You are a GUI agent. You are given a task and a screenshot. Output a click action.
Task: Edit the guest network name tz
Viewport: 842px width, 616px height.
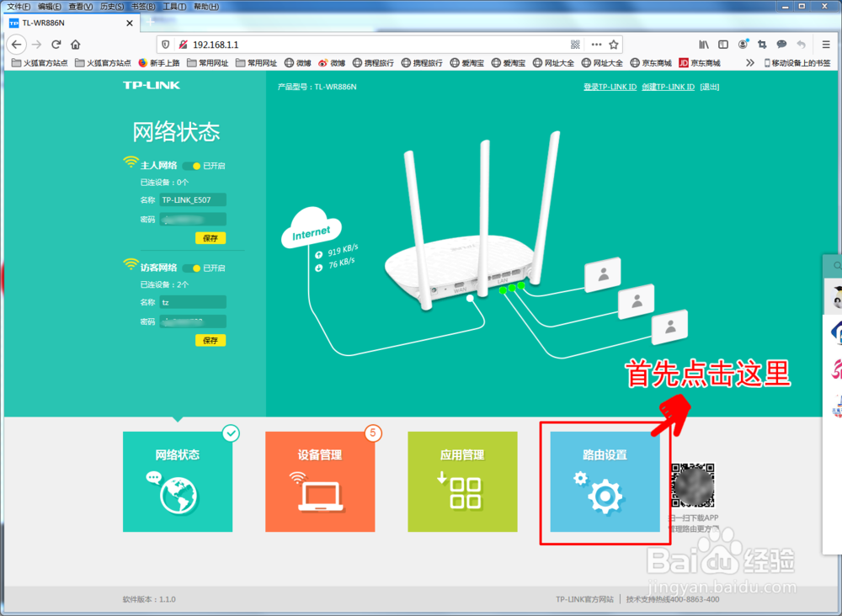coord(193,302)
